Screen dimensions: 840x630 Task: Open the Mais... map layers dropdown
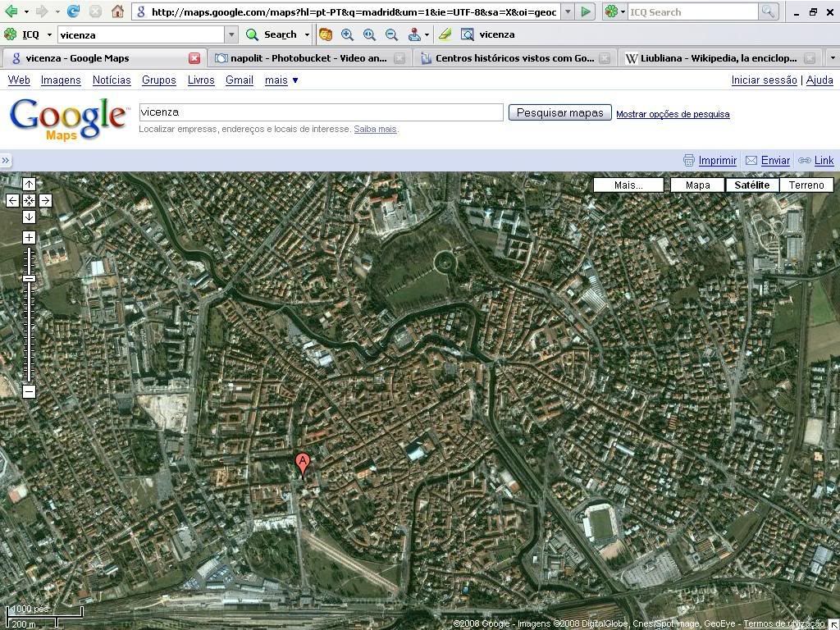(628, 185)
